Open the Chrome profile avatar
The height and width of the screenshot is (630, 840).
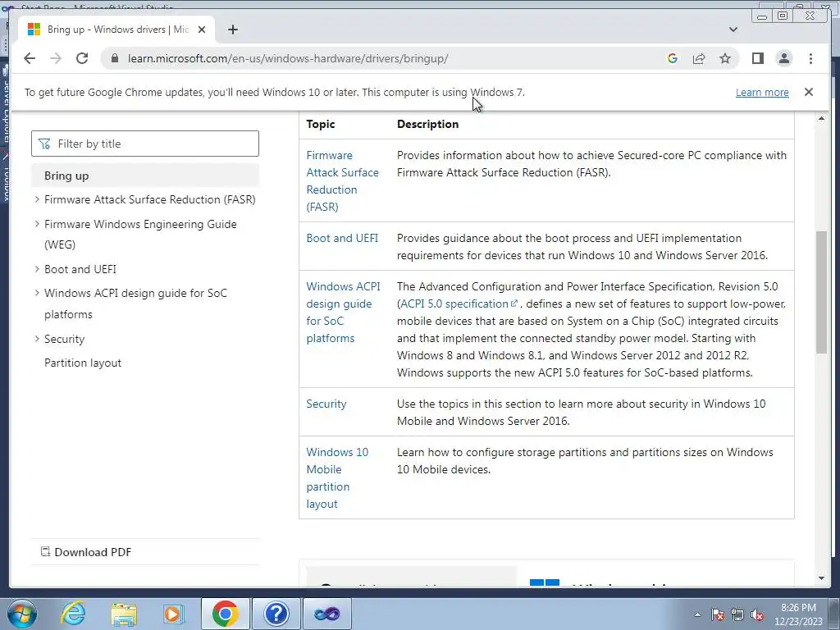[783, 58]
